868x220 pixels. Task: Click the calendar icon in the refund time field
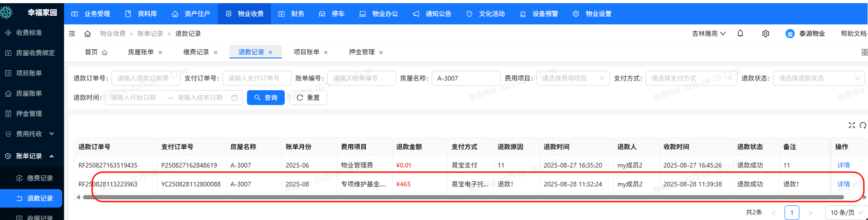[x=235, y=98]
